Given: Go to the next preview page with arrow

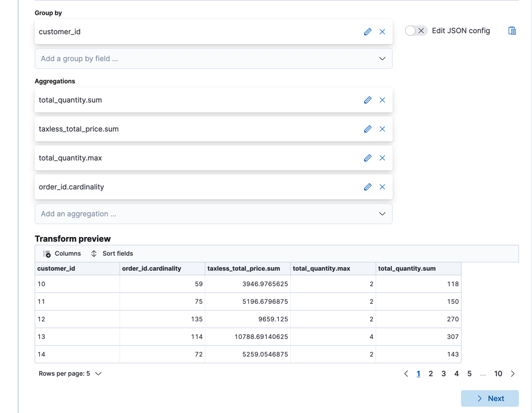Looking at the screenshot, I should click(x=512, y=373).
